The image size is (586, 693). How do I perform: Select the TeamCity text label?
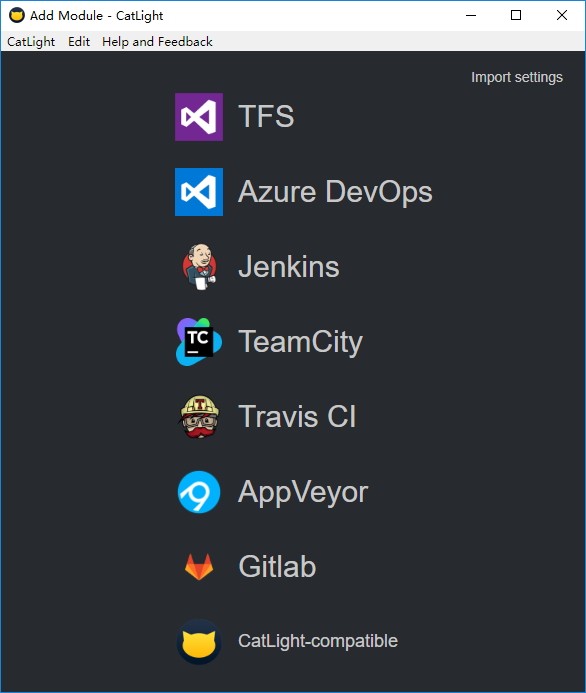[x=301, y=342]
